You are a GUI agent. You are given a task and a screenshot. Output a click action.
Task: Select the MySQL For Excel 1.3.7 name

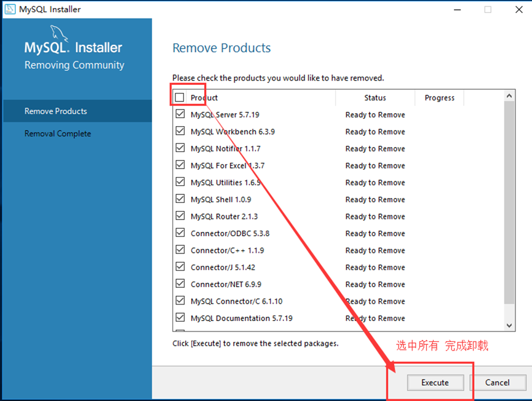point(228,166)
